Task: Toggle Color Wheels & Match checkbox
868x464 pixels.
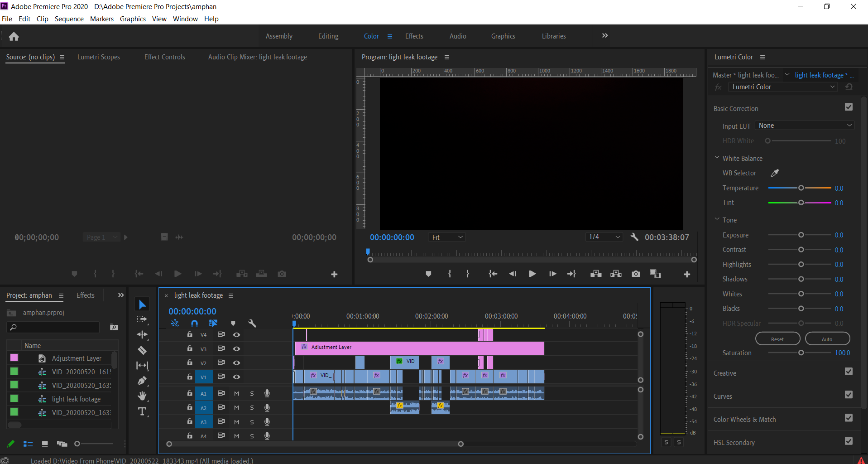Action: 849,418
